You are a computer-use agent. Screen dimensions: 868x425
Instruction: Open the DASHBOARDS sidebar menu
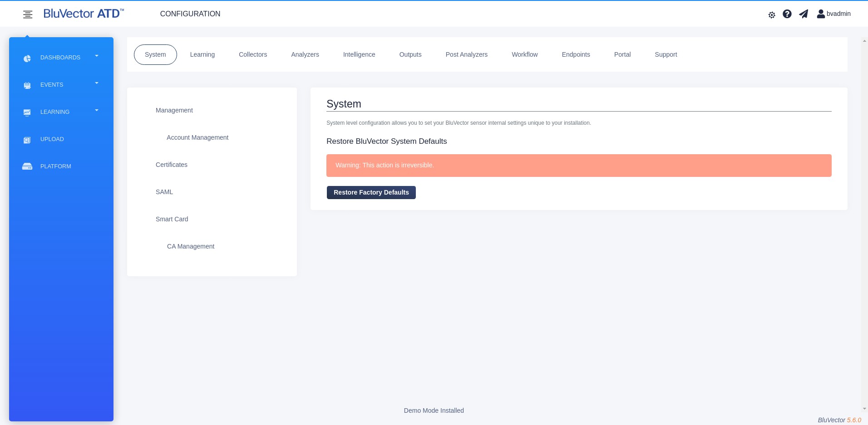[x=60, y=58]
